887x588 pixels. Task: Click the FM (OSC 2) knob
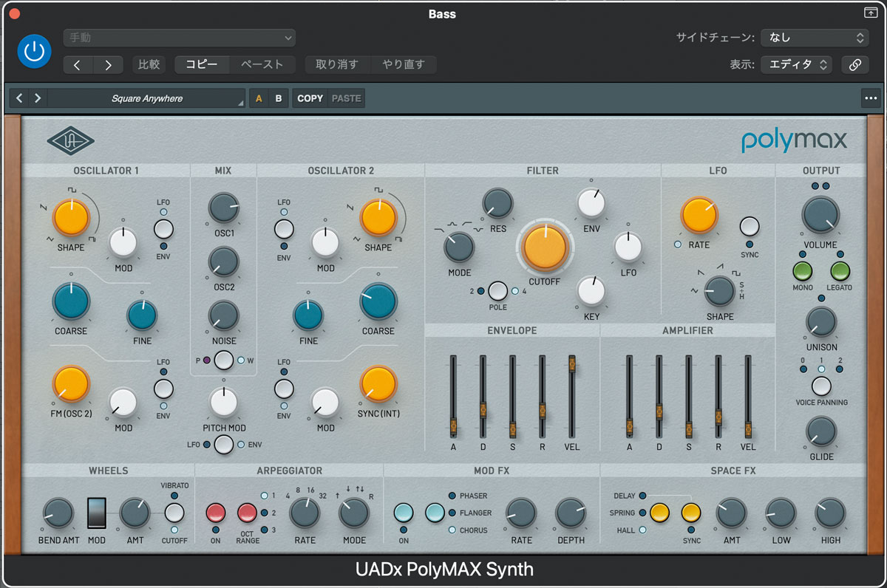point(71,383)
